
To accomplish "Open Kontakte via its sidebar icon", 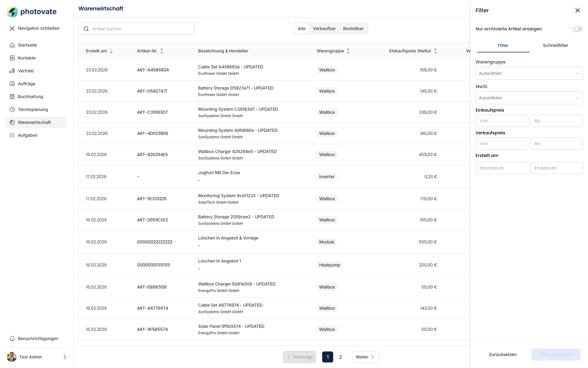I will (12, 58).
